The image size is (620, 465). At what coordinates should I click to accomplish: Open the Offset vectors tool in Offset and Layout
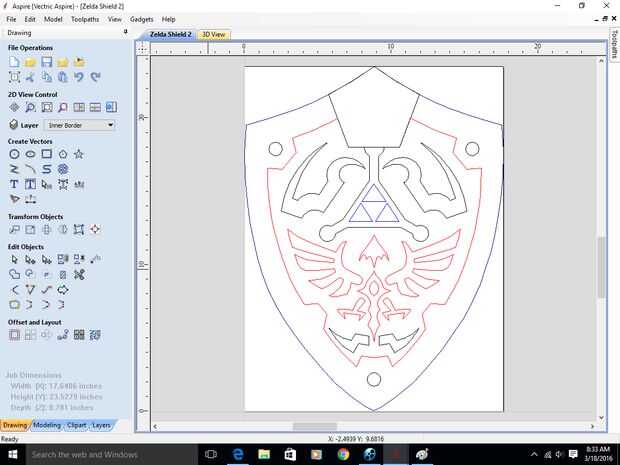point(14,335)
